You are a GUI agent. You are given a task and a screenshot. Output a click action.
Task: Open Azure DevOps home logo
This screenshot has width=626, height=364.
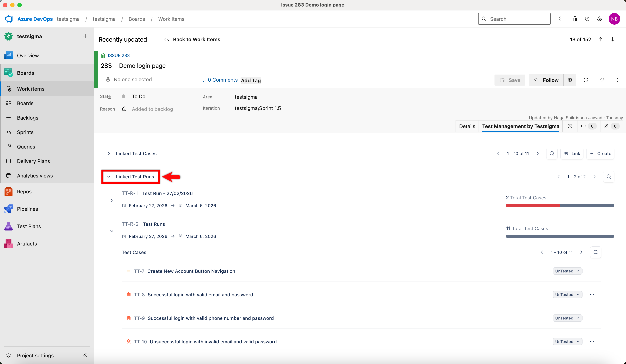click(x=9, y=19)
